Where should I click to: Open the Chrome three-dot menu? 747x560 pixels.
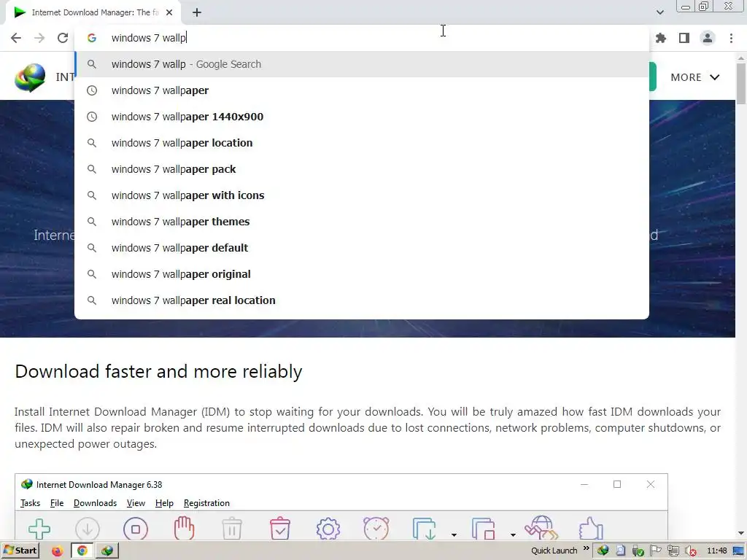[x=731, y=38]
